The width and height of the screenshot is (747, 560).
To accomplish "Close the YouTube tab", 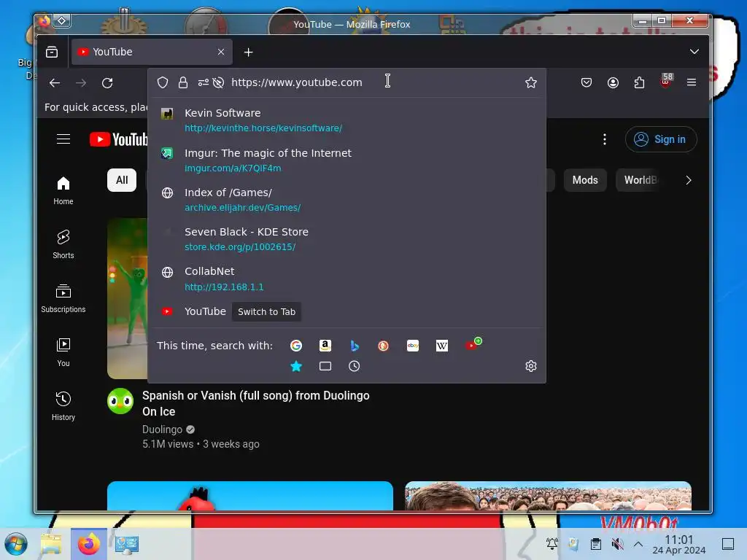I will point(220,52).
